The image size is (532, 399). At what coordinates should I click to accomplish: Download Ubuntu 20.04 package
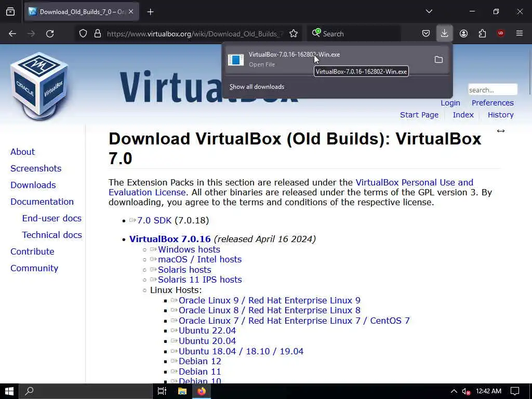(x=207, y=341)
